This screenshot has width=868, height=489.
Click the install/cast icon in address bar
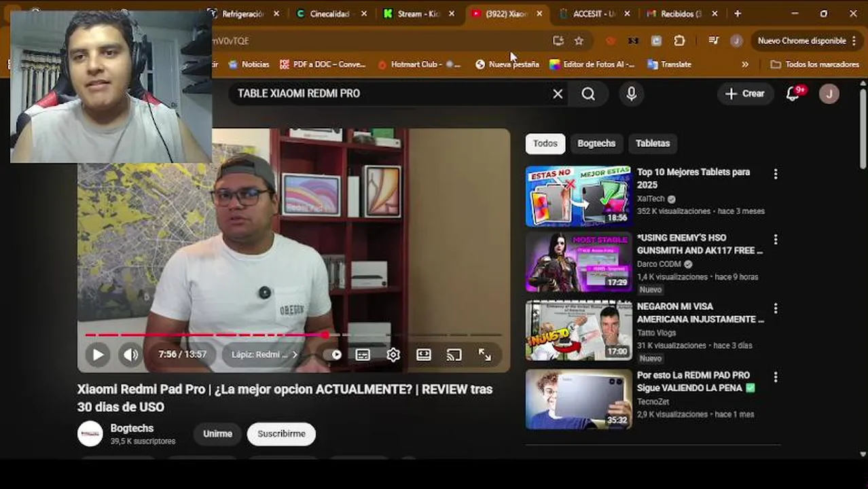558,41
